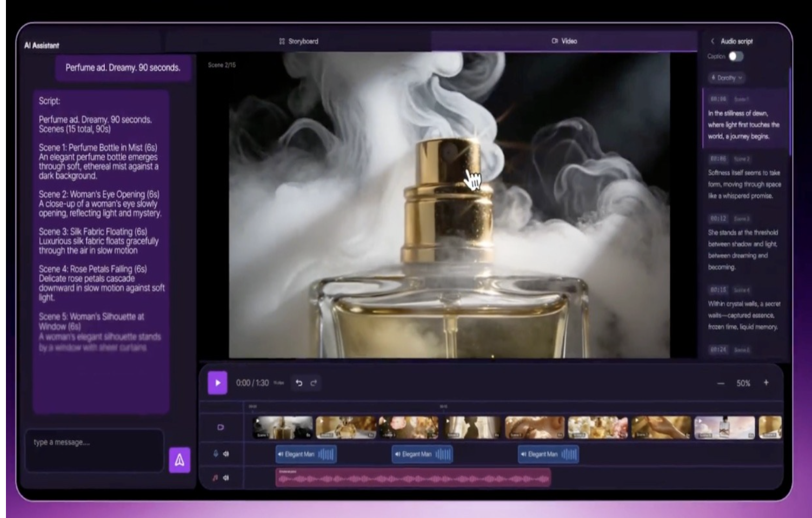The height and width of the screenshot is (518, 812).
Task: Open the 50% zoom level control
Action: pos(743,383)
